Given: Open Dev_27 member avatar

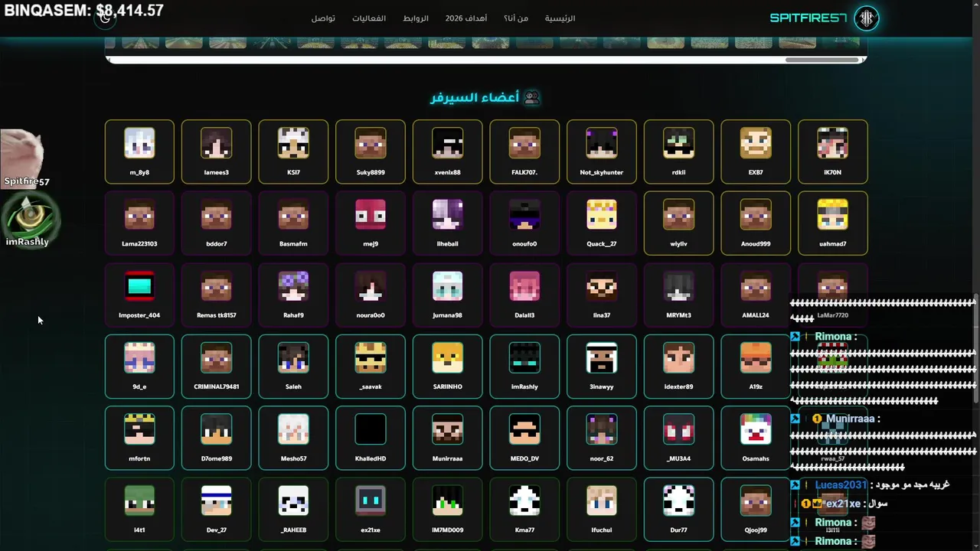Looking at the screenshot, I should 216,500.
